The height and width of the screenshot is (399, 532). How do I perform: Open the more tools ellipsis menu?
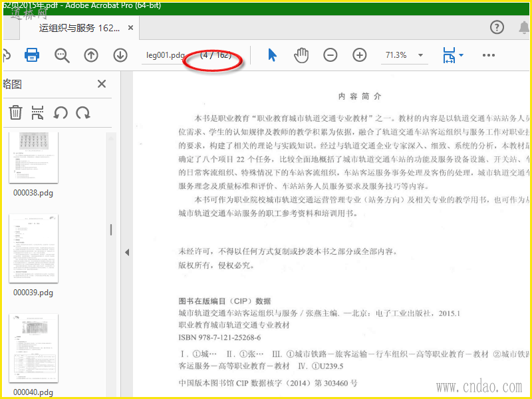click(x=489, y=55)
